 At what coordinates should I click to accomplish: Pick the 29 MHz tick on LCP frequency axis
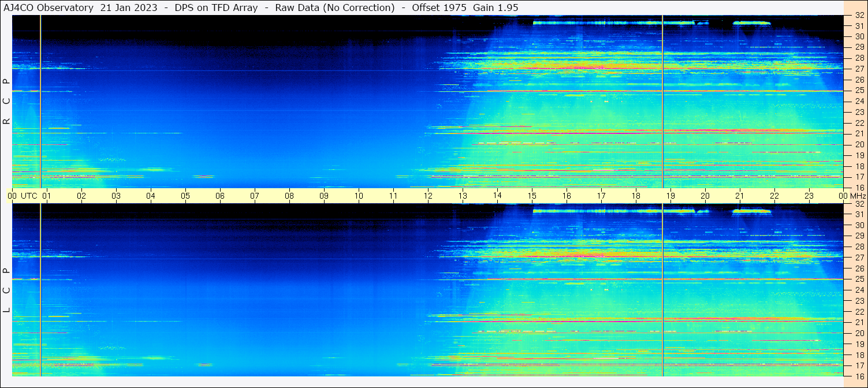[859, 236]
